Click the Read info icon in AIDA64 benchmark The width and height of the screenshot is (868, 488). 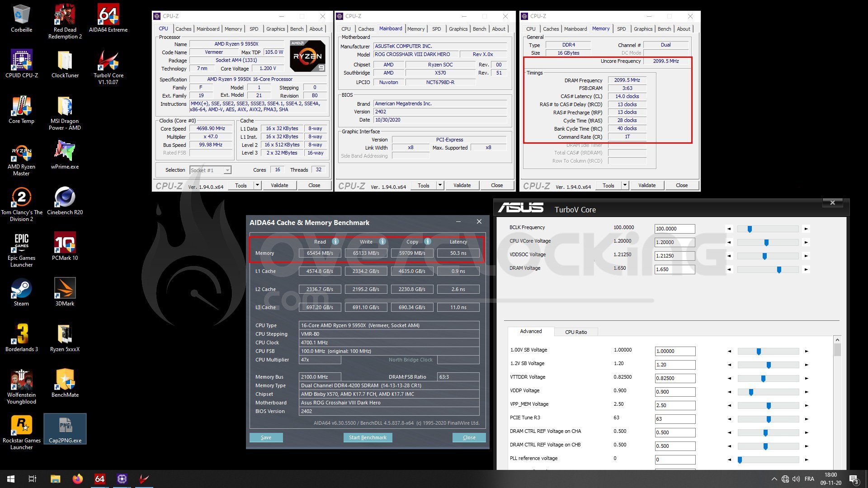pos(335,242)
